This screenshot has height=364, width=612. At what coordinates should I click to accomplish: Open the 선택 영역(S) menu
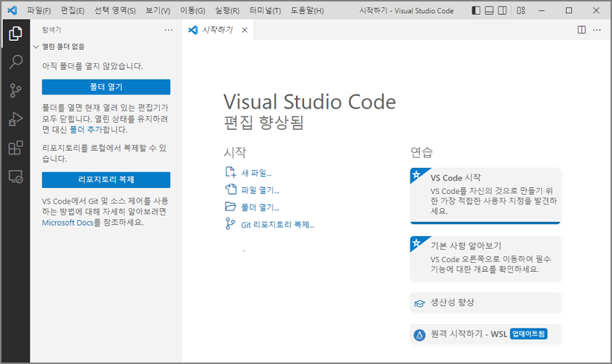click(x=115, y=10)
